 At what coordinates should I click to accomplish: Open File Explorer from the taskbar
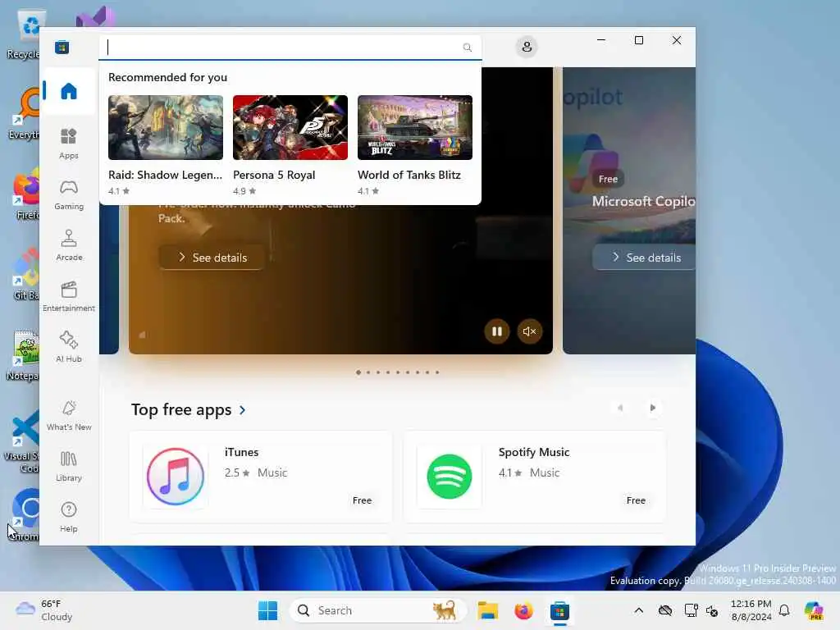click(488, 610)
